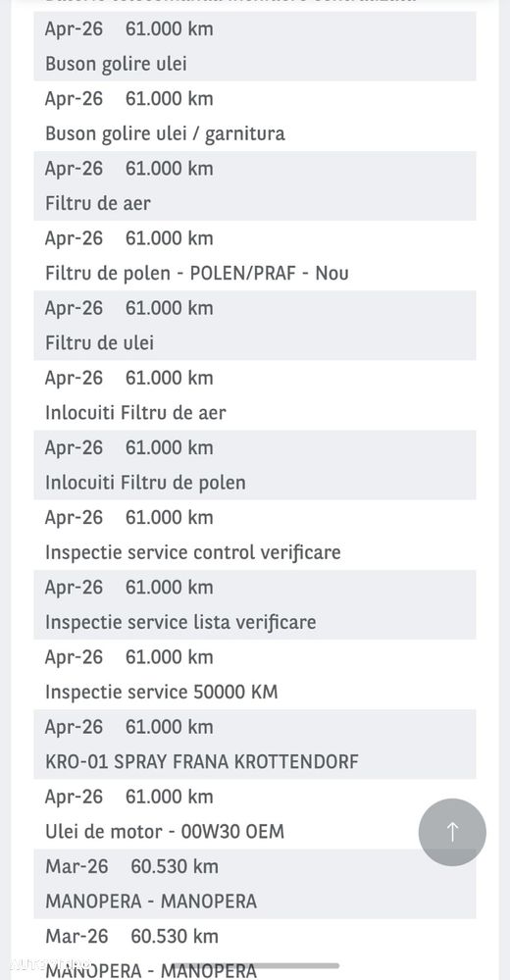Select the Inlocuiti Filtru de polen entry
This screenshot has width=510, height=980.
coord(255,465)
